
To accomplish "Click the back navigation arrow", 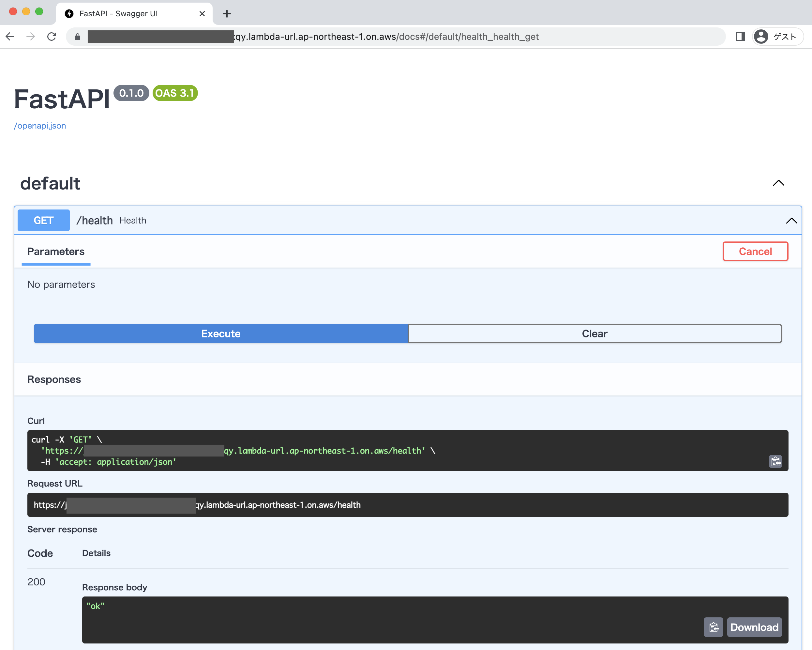I will tap(10, 36).
